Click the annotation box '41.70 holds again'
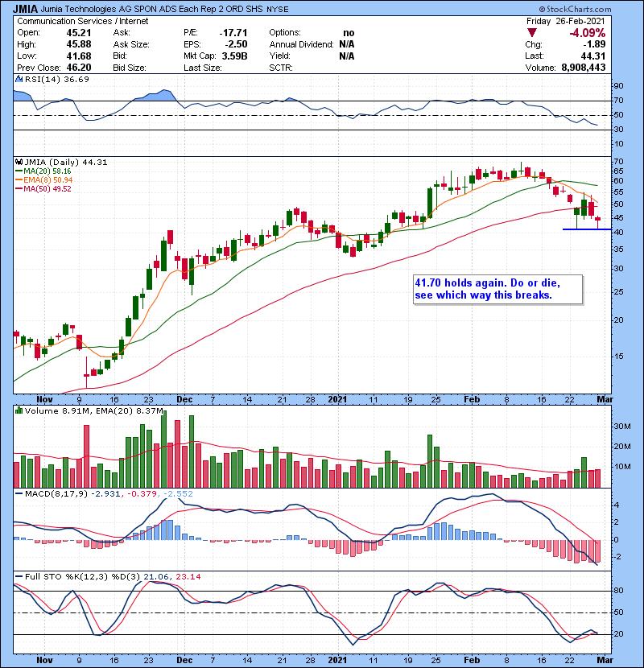The width and height of the screenshot is (644, 668). click(497, 289)
